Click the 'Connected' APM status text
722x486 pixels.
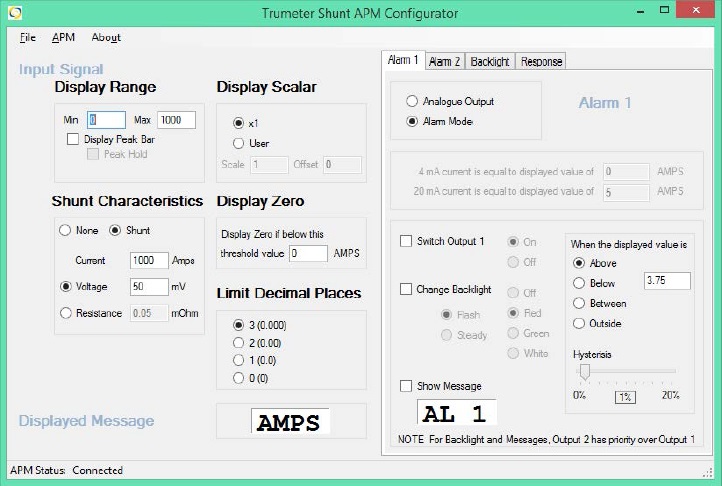[98, 470]
